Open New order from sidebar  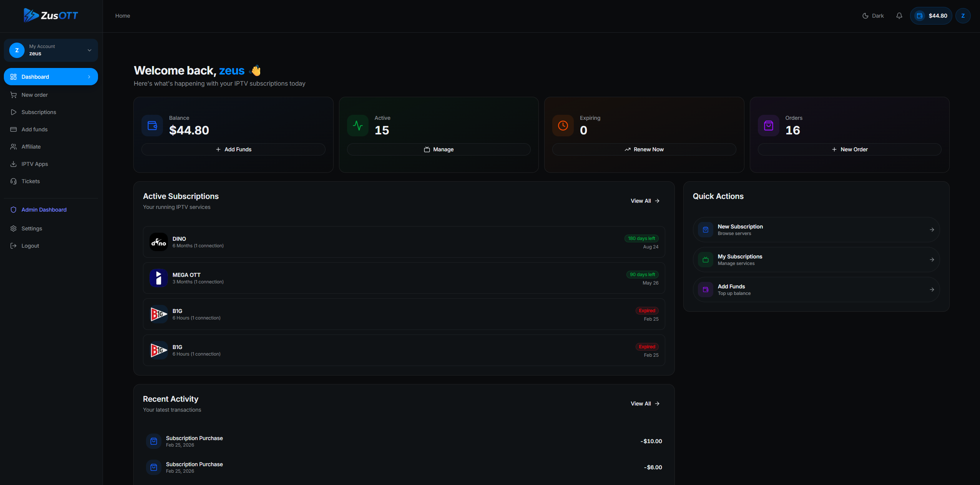35,95
